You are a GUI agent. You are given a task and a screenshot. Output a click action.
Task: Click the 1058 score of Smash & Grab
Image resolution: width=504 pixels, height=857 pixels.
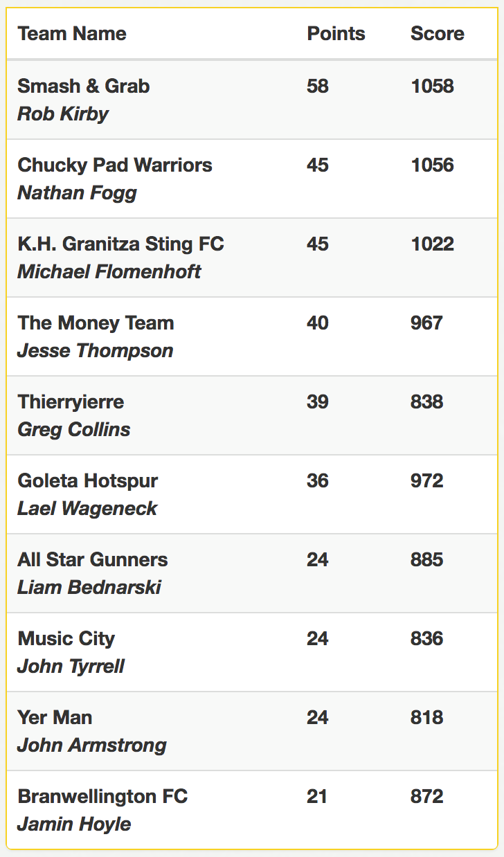tap(433, 86)
